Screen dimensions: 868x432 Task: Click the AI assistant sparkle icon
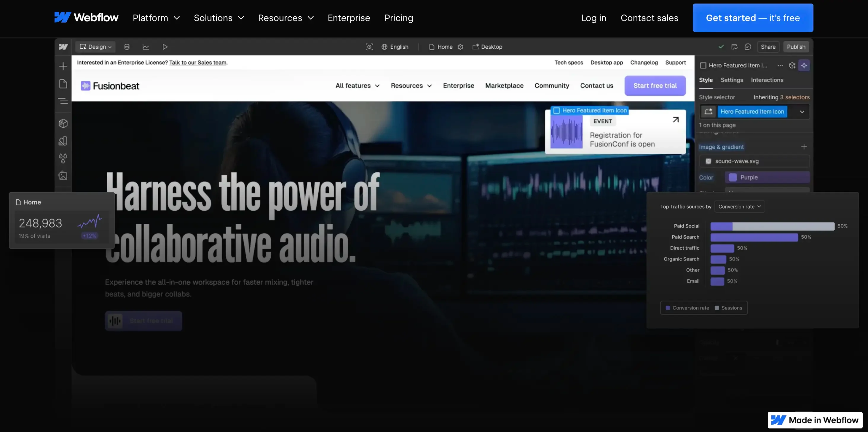point(804,66)
